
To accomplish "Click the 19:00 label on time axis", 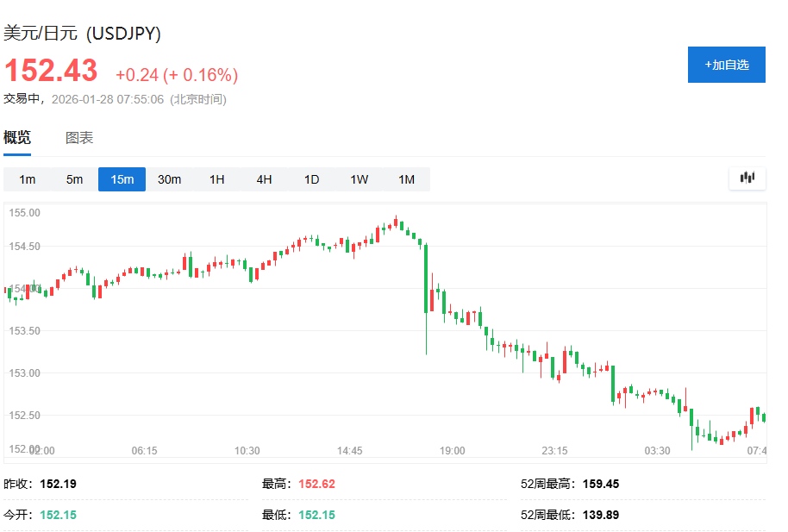I will pyautogui.click(x=453, y=451).
